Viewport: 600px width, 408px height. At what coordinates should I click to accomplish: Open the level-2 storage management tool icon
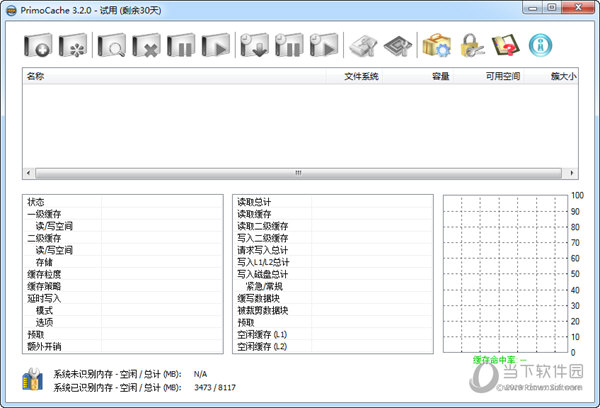pyautogui.click(x=363, y=46)
